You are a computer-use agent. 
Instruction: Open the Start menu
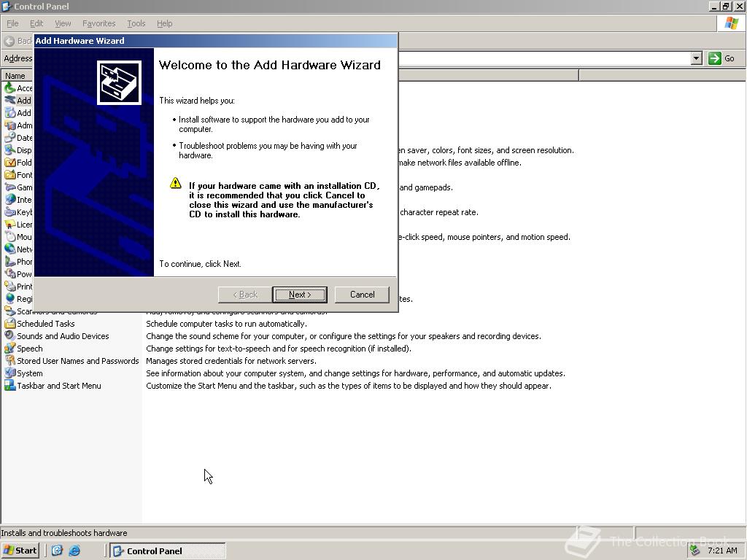[20, 551]
